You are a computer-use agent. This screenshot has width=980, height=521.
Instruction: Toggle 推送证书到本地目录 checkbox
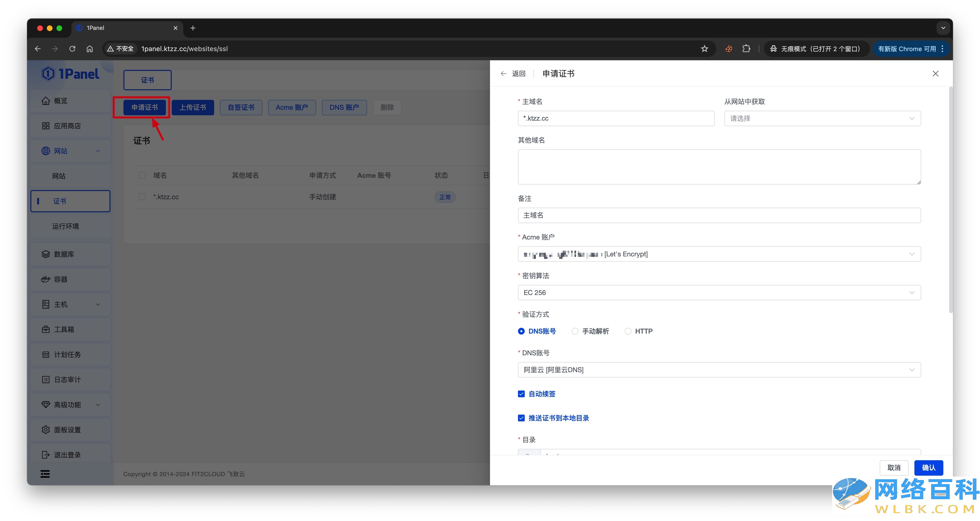(521, 418)
